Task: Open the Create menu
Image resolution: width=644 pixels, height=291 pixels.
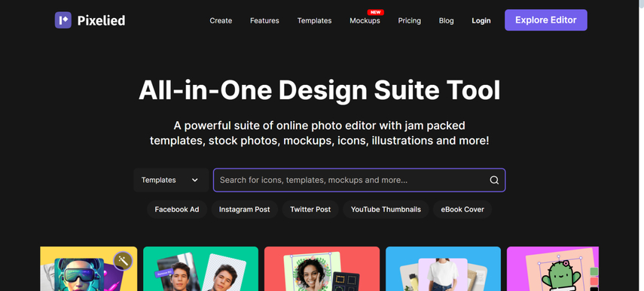Action: pyautogui.click(x=221, y=20)
